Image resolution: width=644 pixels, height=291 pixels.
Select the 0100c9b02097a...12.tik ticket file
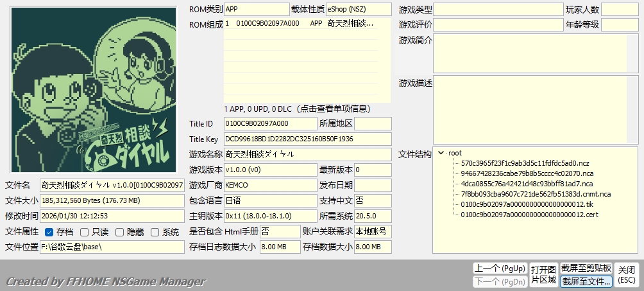click(x=527, y=204)
